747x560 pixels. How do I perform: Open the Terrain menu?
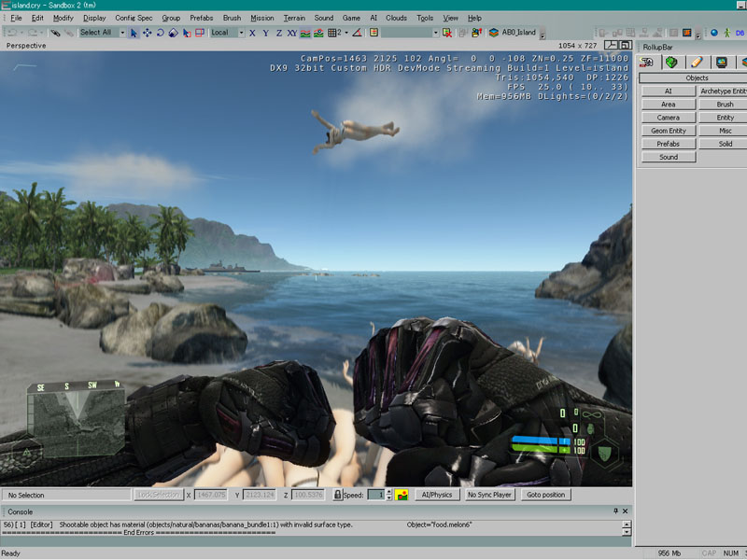click(294, 18)
